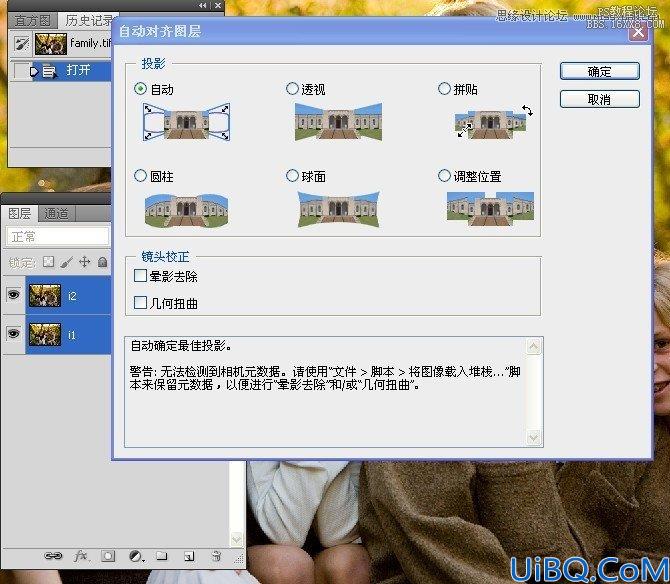Open the 直方图 tab

[32, 20]
